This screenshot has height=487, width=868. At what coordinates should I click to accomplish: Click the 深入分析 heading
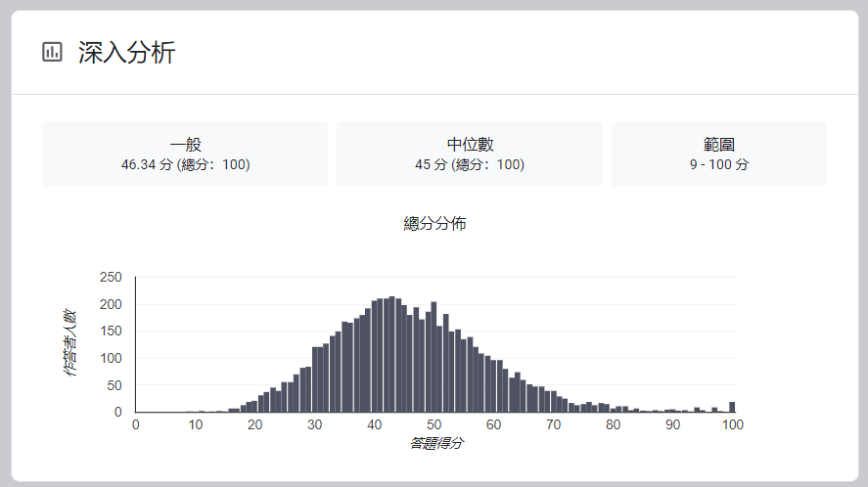coord(127,53)
